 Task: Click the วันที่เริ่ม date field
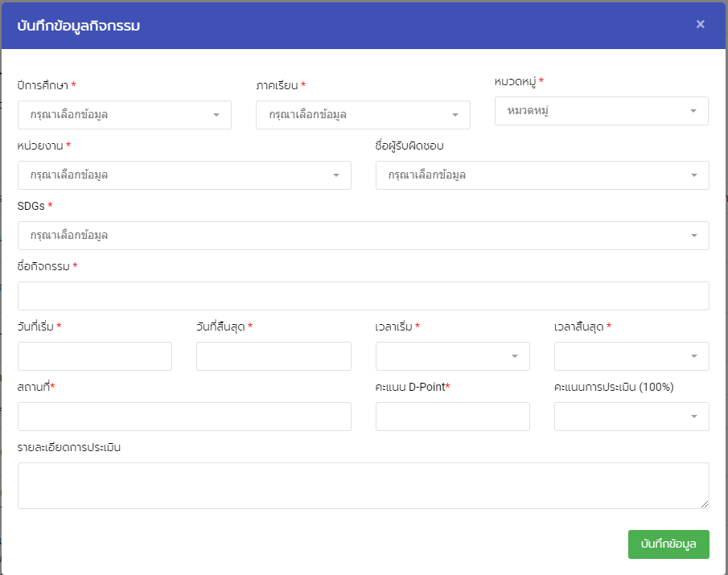95,356
